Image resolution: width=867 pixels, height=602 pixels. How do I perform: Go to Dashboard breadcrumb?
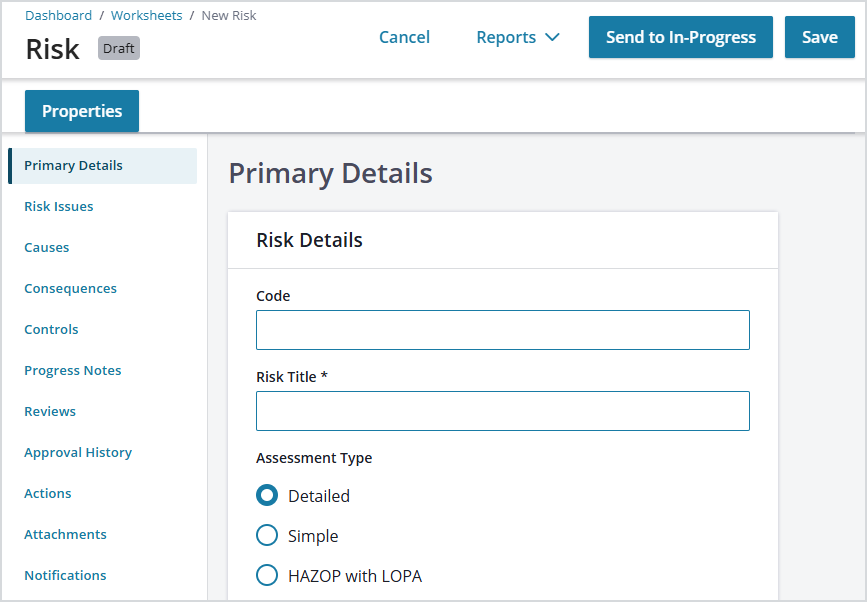pyautogui.click(x=59, y=15)
